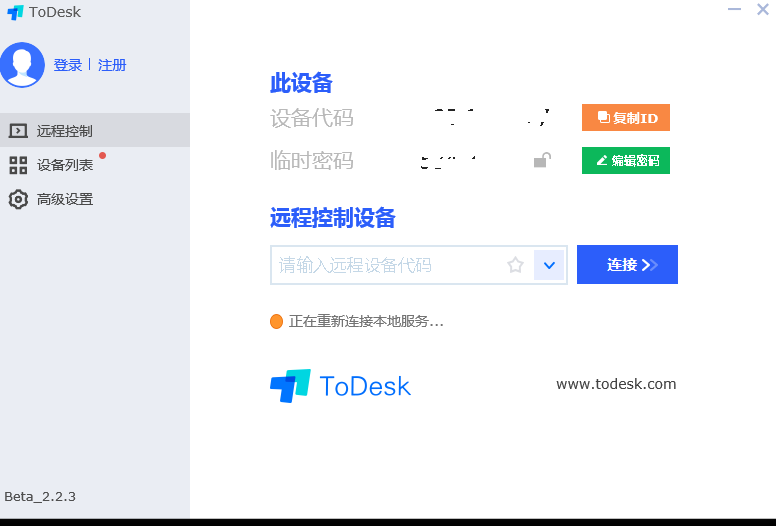Favorite the device with the star icon
The width and height of the screenshot is (776, 526).
point(515,265)
